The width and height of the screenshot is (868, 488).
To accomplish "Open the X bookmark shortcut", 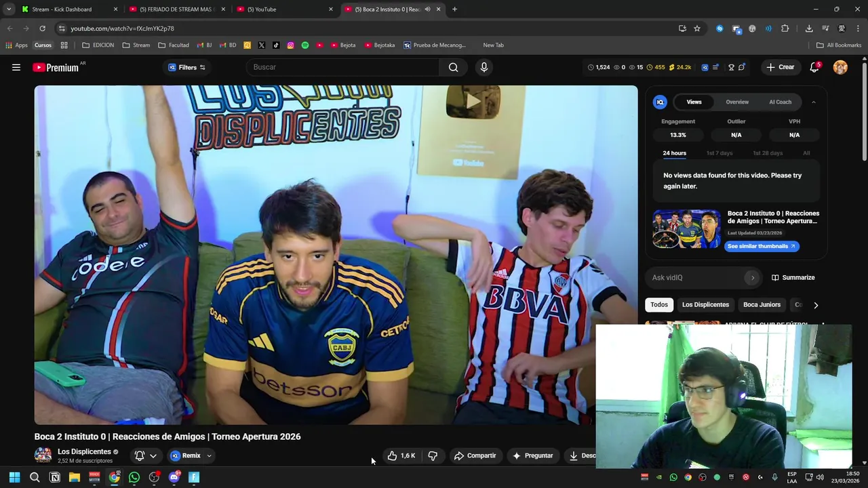I will click(x=262, y=45).
